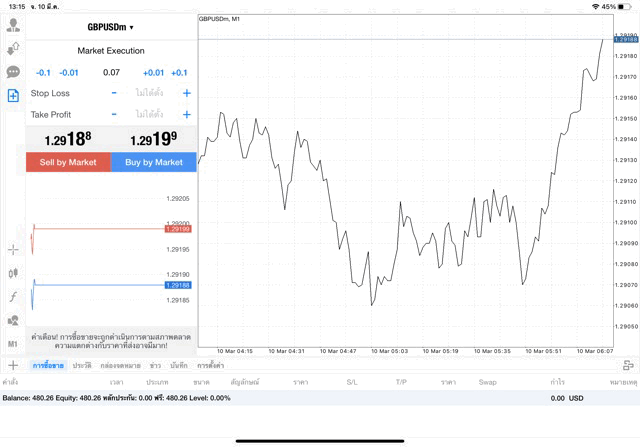Image resolution: width=640 pixels, height=447 pixels.
Task: Click the Sell by Market button
Action: click(68, 162)
